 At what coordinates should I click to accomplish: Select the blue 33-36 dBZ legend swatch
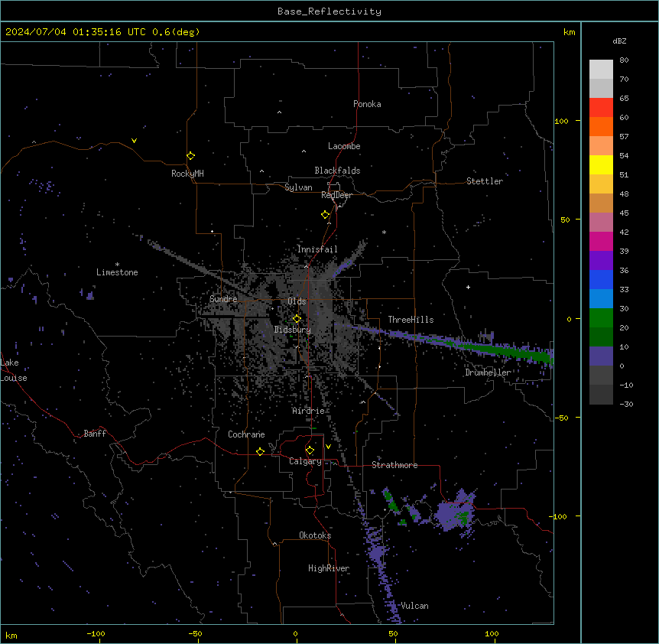(x=601, y=279)
